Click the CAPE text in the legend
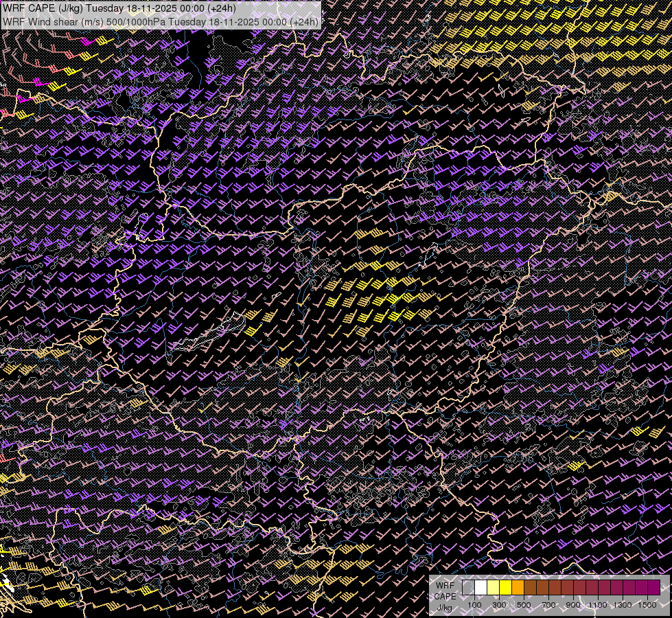672x618 pixels. tap(445, 596)
